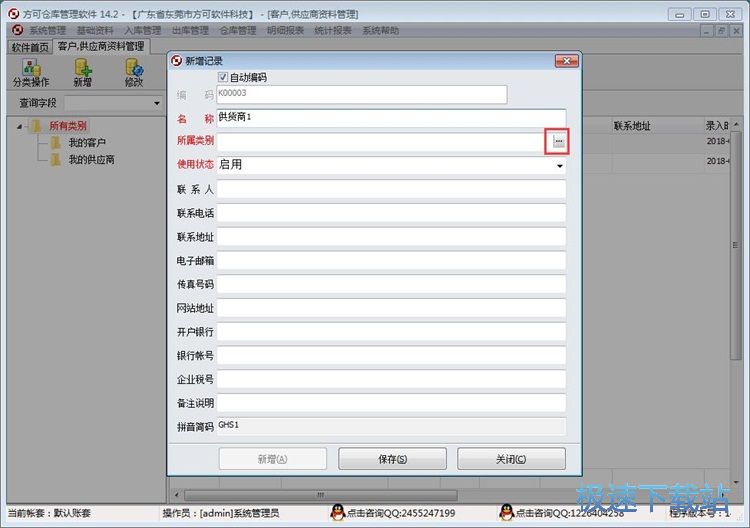
Task: Toggle the 自动编码 checkbox
Action: click(x=222, y=77)
